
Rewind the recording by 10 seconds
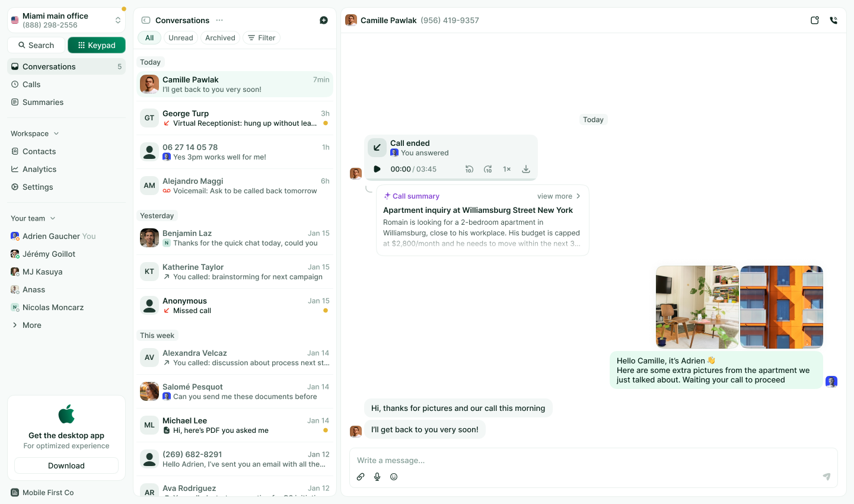469,169
